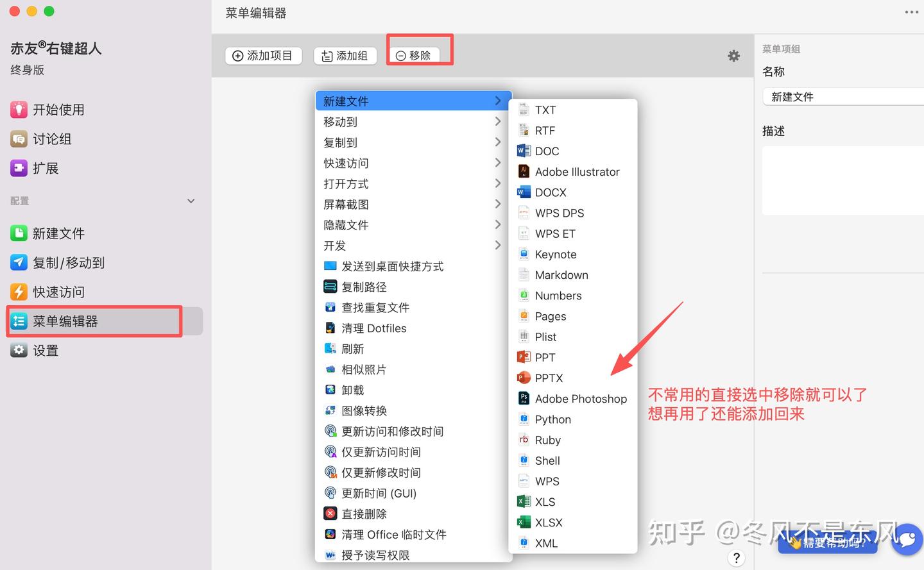This screenshot has height=570, width=924.
Task: Select the XML menu entry
Action: click(573, 543)
